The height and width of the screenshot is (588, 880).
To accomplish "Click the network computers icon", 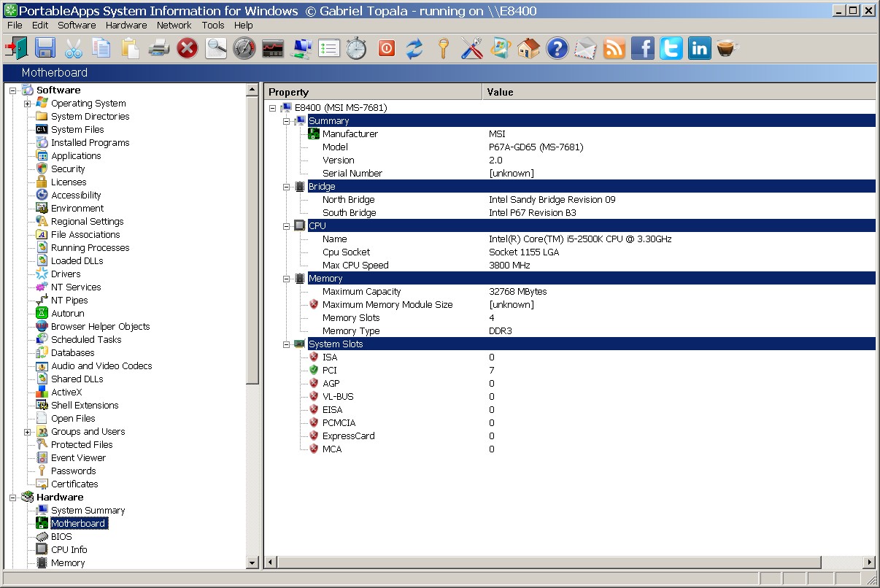I will pyautogui.click(x=301, y=48).
